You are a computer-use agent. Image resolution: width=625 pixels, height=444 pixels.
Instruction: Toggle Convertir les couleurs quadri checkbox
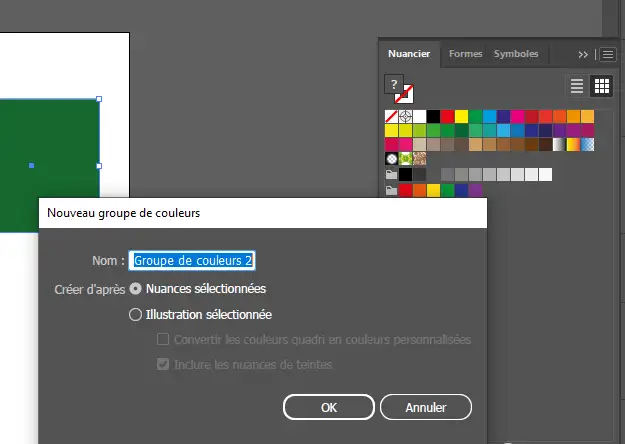164,340
